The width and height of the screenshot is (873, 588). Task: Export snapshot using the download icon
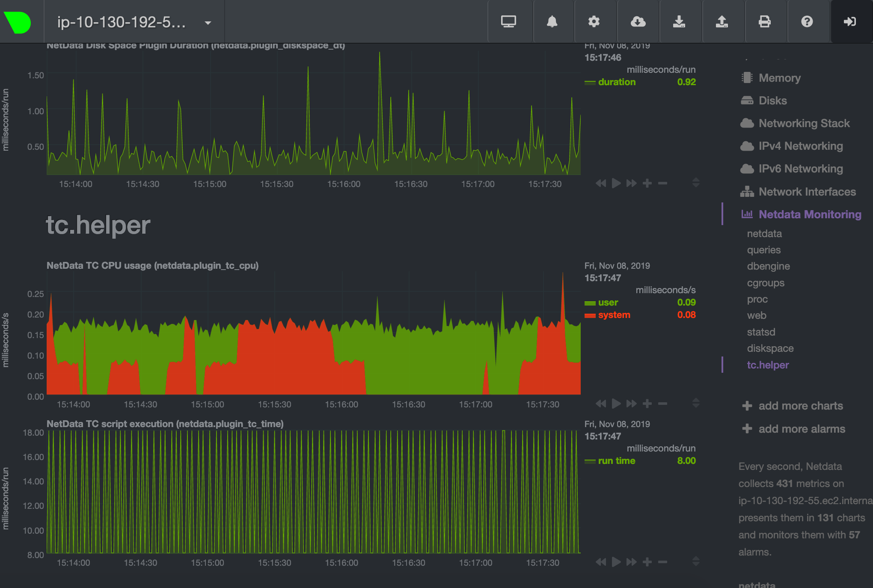tap(680, 21)
